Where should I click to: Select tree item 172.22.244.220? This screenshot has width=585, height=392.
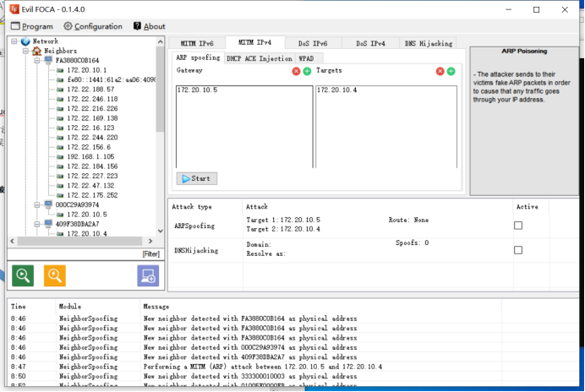pos(92,137)
